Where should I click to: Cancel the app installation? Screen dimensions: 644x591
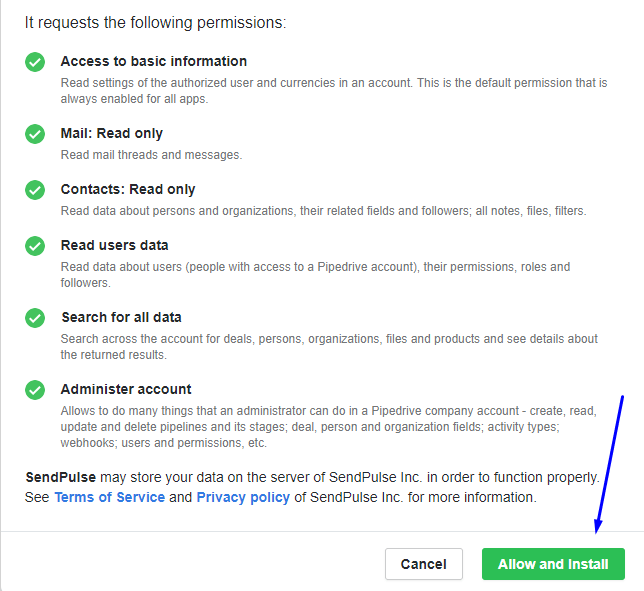(423, 564)
